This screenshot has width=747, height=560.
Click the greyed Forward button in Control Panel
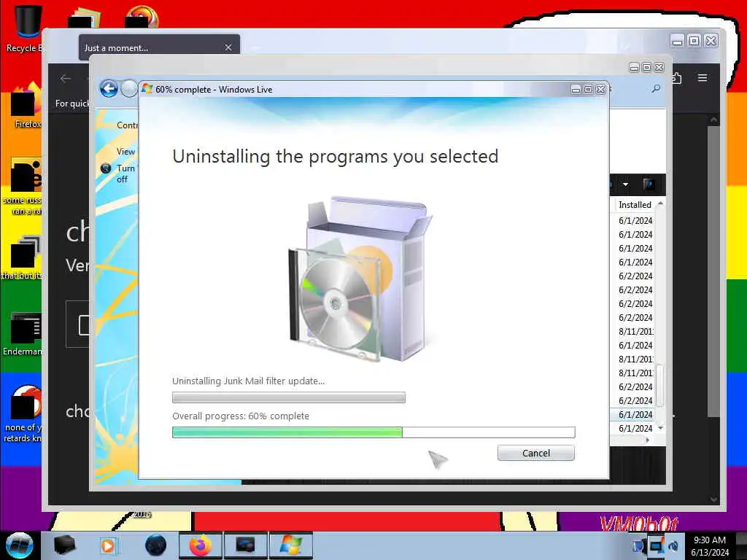128,88
